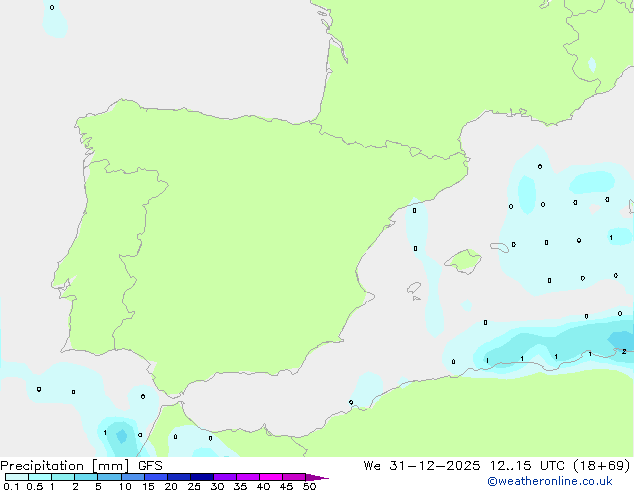The image size is (634, 490).
Task: Click the 5–10 mm legend color box
Action: click(110, 477)
